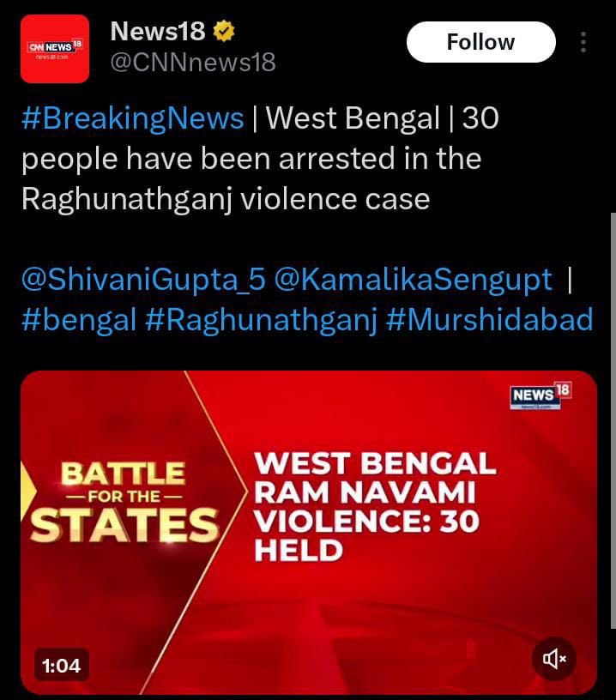Click the gold verified badge
The height and width of the screenshot is (700, 616).
pos(224,33)
